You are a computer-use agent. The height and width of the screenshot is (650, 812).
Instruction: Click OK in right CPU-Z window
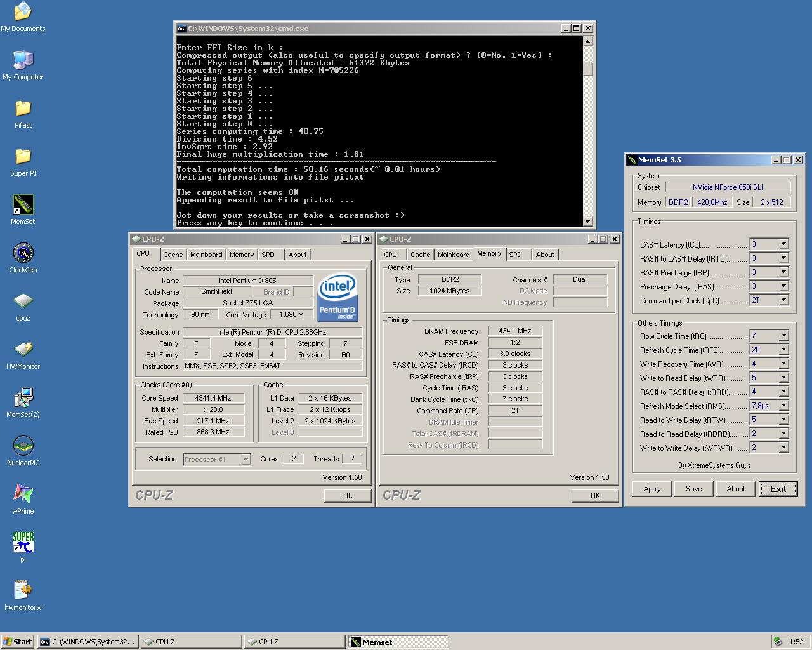pos(595,496)
